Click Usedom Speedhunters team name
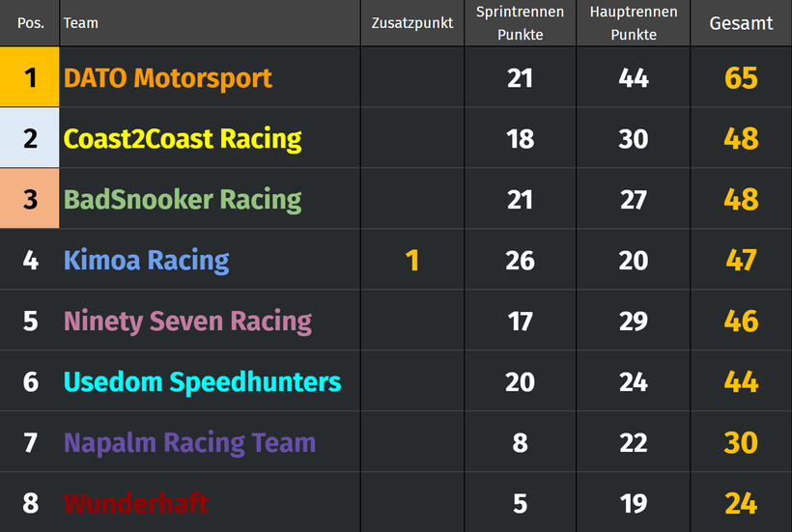The image size is (792, 532). click(x=202, y=381)
